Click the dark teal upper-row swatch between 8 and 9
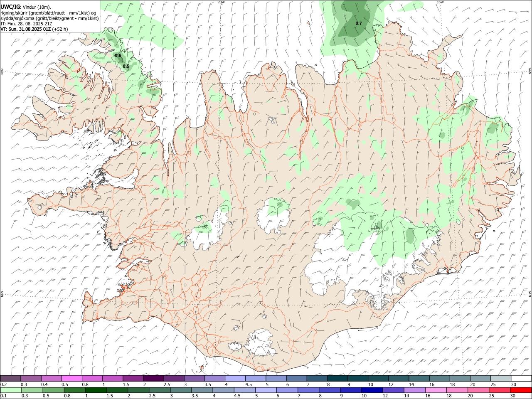The height and width of the screenshot is (399, 532). (337, 379)
